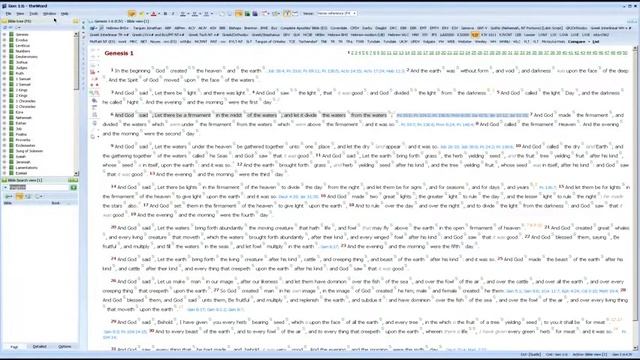Click the orange highlighted first toolbar icon
Screen dimensions: 640x360
point(132,13)
